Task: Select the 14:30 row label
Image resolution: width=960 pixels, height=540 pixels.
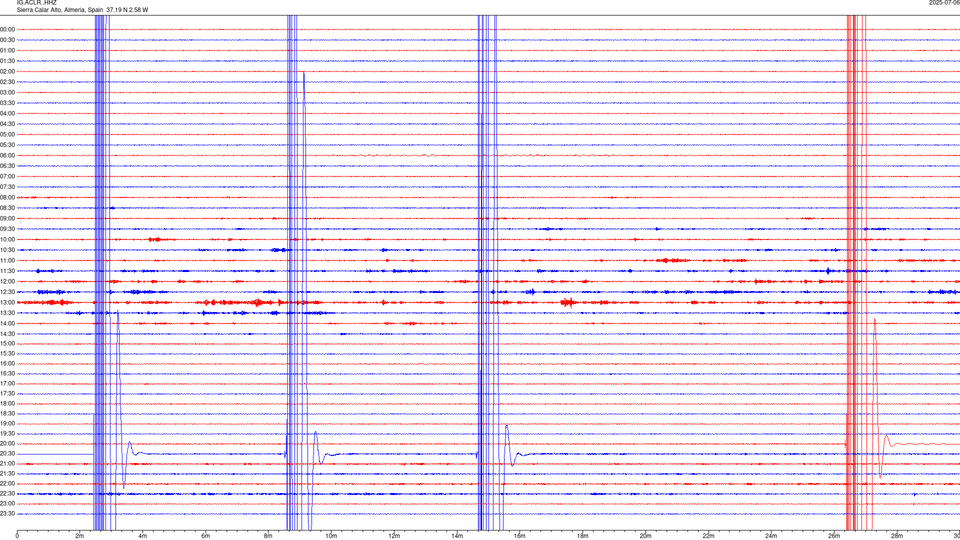Action: pos(7,334)
